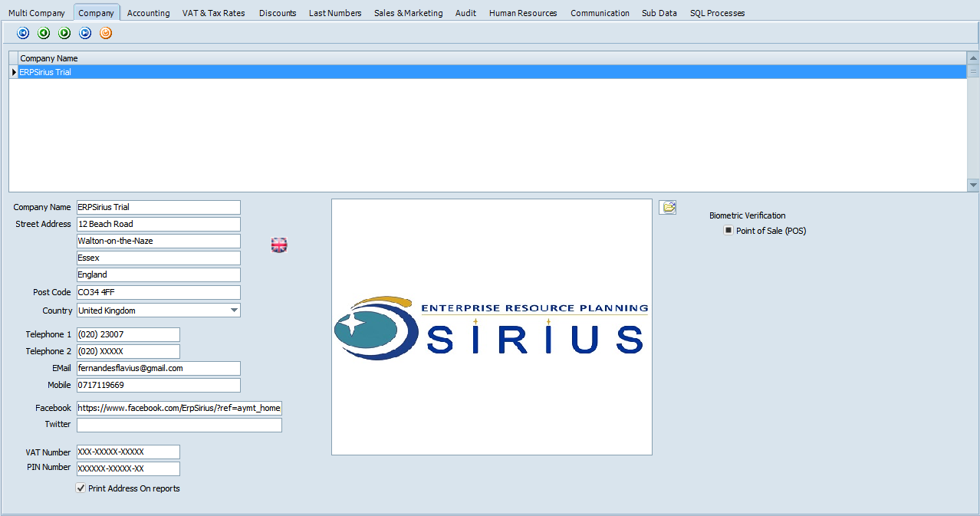Screen dimensions: 980x516
Task: Open the VAT & Tax Rates tab
Action: point(214,13)
